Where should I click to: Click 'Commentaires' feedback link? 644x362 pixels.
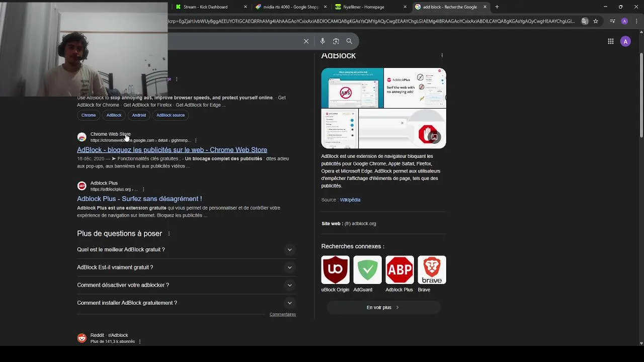point(283,315)
